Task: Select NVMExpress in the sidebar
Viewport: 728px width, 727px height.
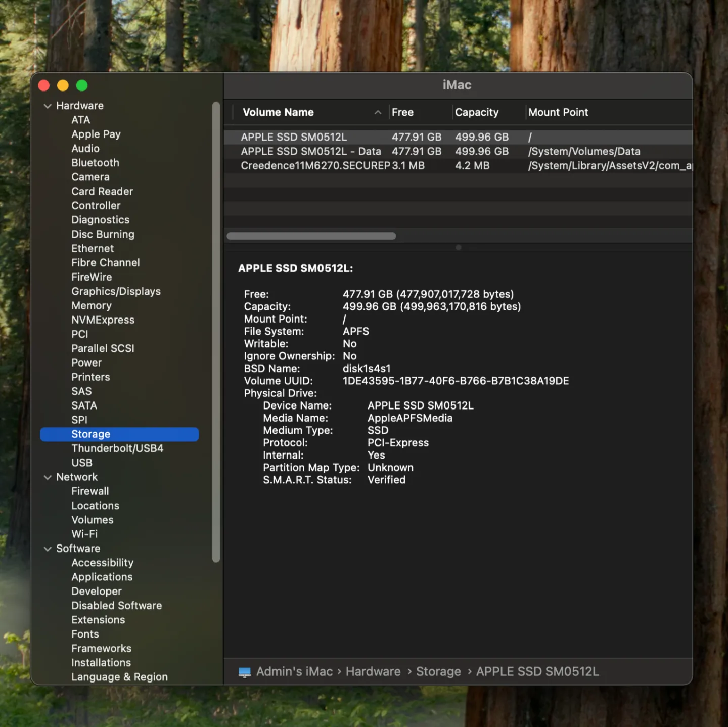Action: (x=103, y=320)
